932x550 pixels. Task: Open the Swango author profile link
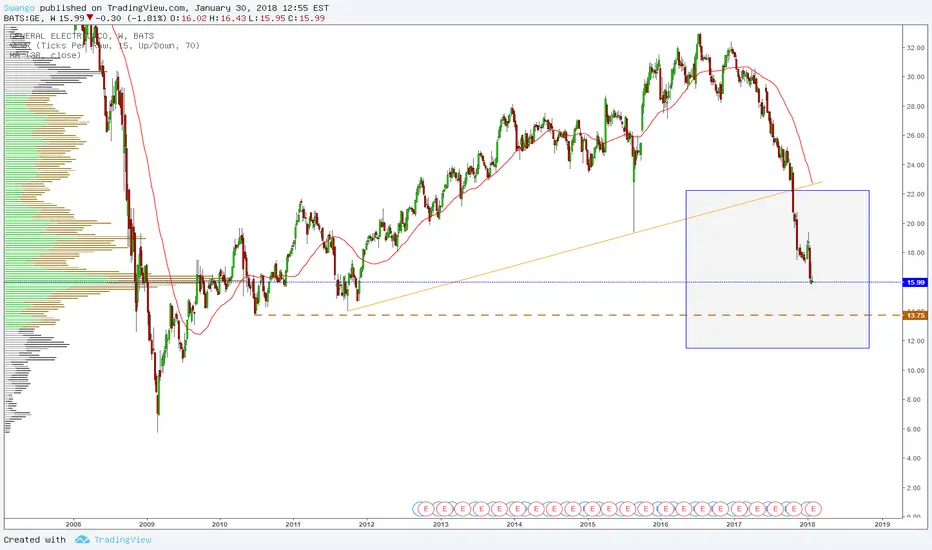(x=19, y=8)
